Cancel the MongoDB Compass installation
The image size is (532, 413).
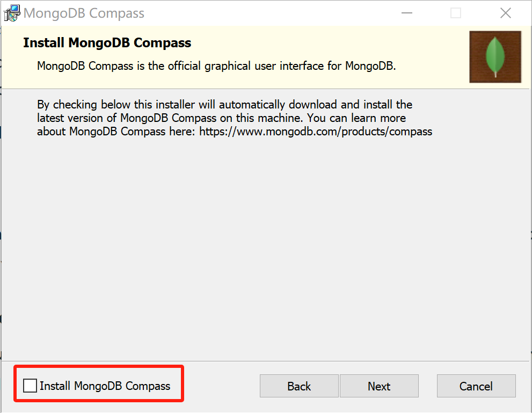pos(476,386)
